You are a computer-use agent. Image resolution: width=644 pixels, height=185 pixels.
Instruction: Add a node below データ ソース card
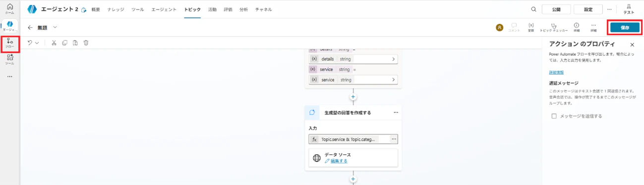tap(353, 179)
